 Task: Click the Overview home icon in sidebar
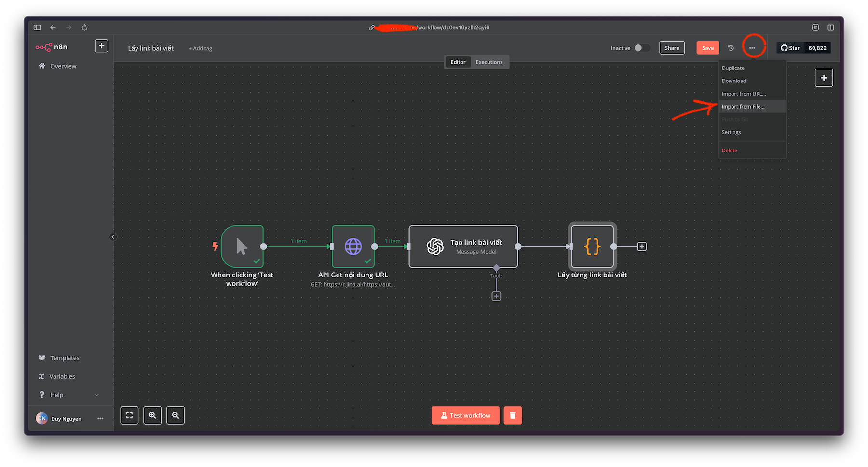click(42, 66)
